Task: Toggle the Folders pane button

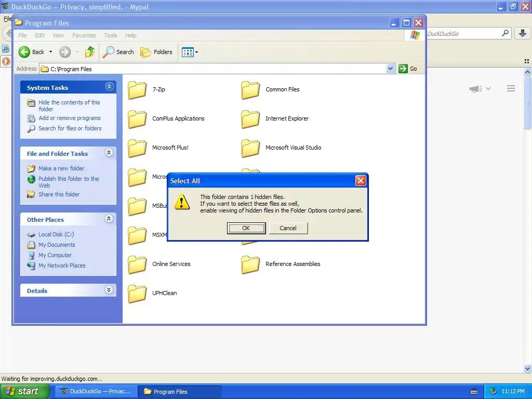Action: click(x=156, y=52)
